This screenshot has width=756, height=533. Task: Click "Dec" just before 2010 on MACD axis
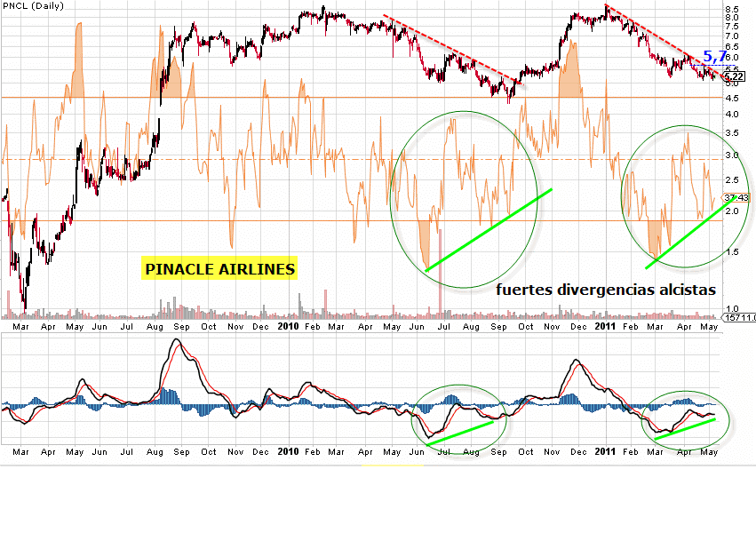260,451
